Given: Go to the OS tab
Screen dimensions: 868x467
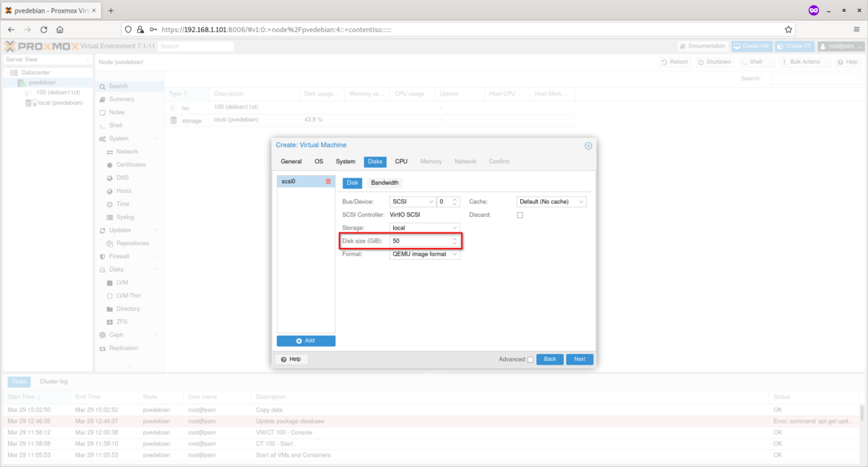Looking at the screenshot, I should 318,161.
